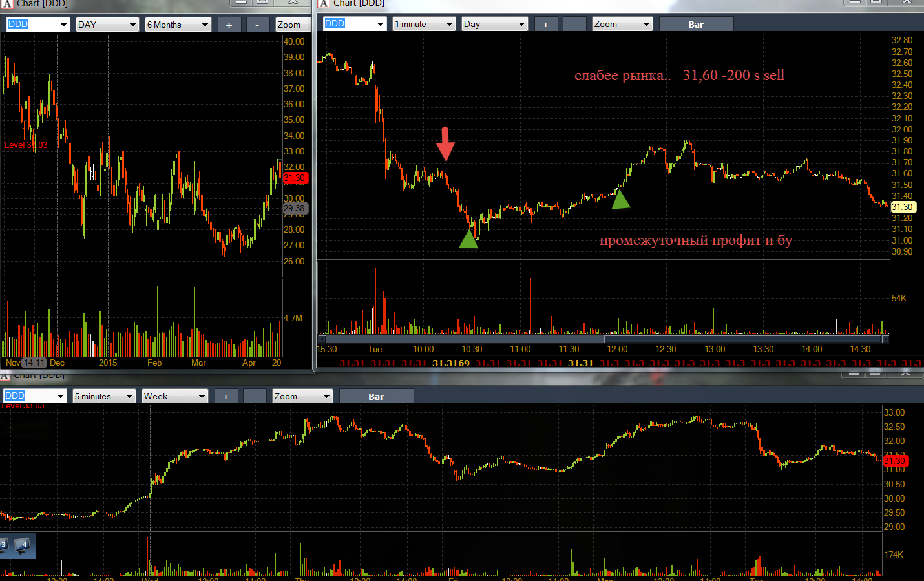Click the minus button in 1-minute chart toolbar

pos(574,24)
